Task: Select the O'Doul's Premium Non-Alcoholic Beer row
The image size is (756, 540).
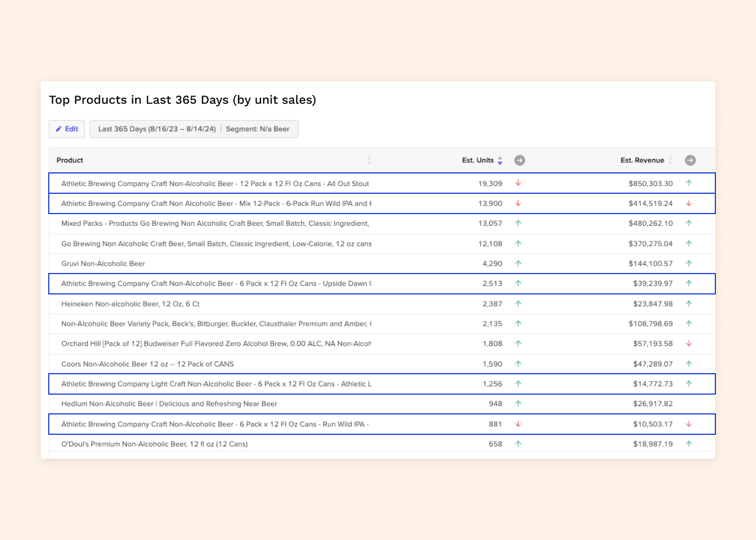Action: tap(382, 444)
